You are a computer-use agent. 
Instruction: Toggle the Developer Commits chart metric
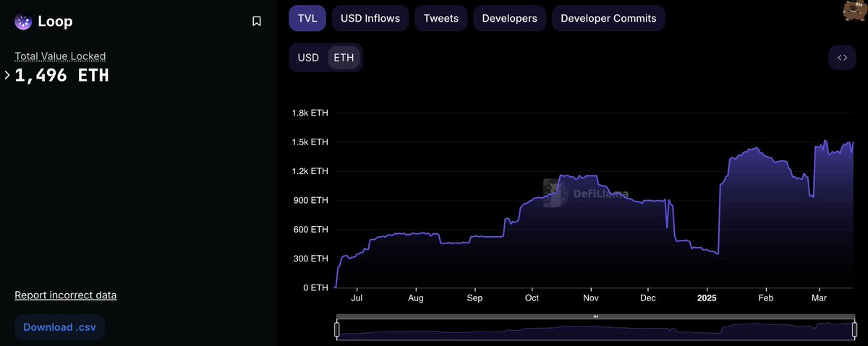(608, 18)
